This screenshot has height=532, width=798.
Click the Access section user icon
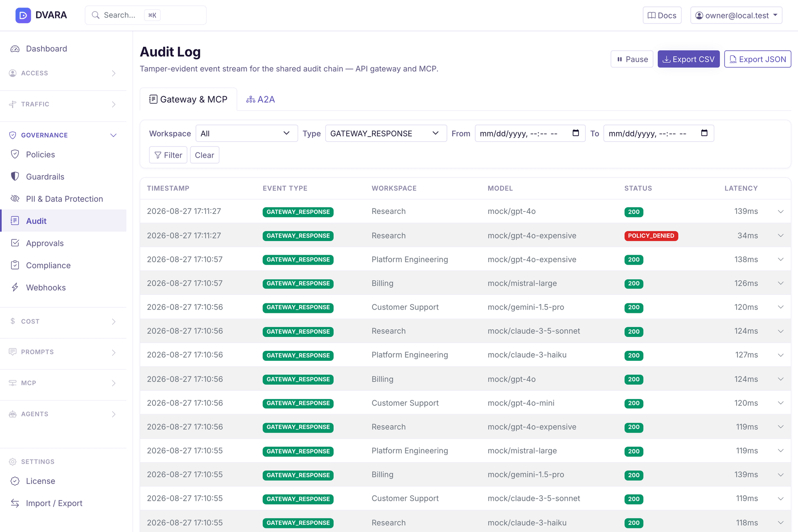click(13, 73)
